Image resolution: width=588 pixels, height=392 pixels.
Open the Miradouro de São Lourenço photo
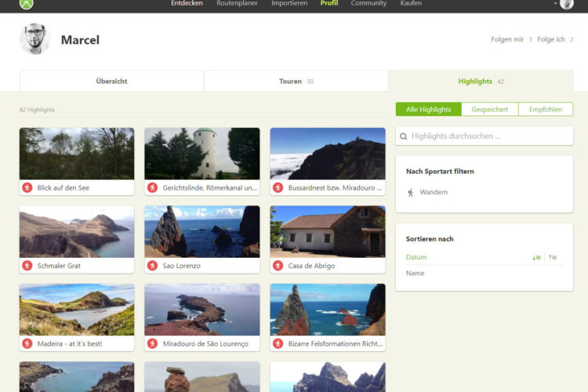[x=202, y=310]
